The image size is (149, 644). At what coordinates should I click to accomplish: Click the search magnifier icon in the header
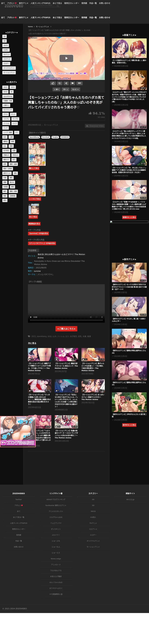58,6
